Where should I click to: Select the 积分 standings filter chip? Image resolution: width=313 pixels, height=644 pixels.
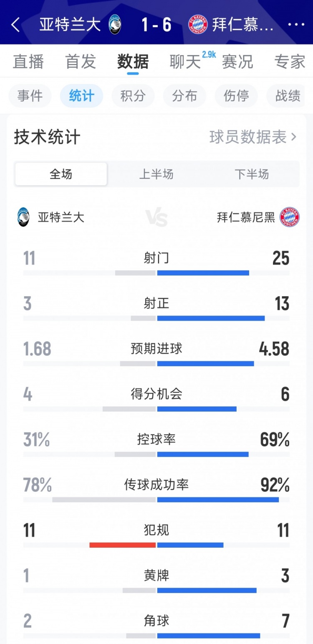click(x=133, y=96)
